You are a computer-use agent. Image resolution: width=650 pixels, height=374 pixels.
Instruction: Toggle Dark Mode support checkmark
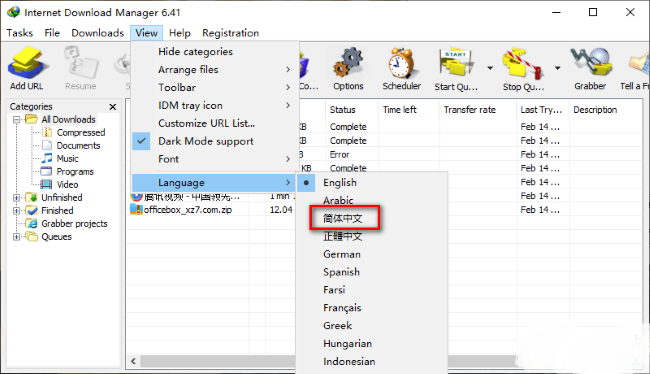click(141, 141)
